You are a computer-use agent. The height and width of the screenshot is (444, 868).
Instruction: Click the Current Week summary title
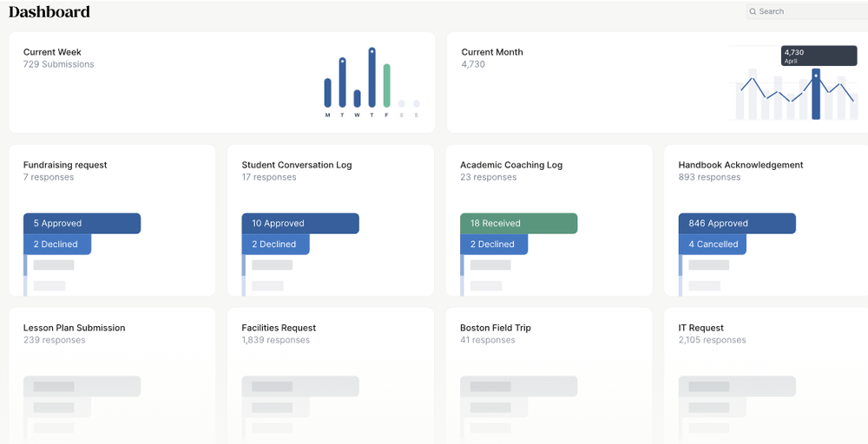(x=52, y=52)
